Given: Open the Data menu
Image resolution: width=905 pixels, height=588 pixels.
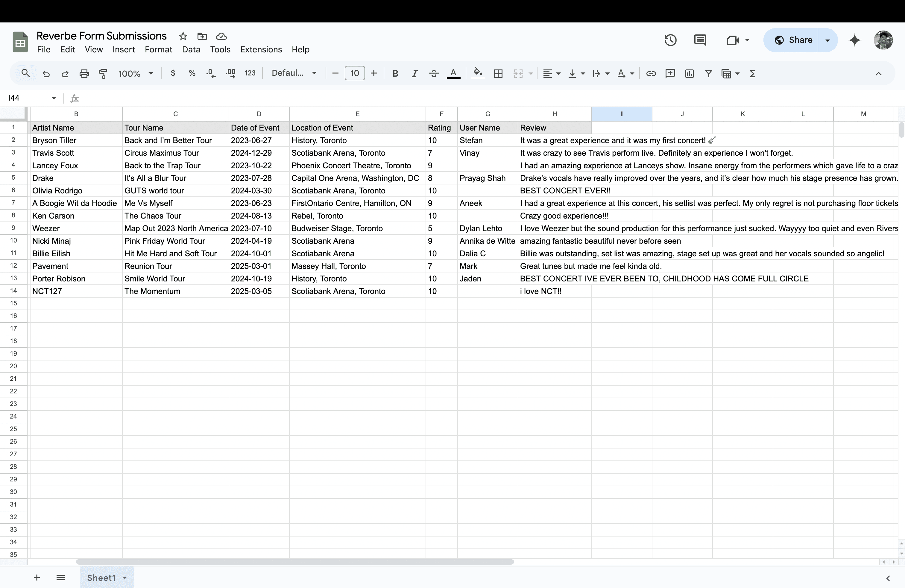Looking at the screenshot, I should pos(191,49).
